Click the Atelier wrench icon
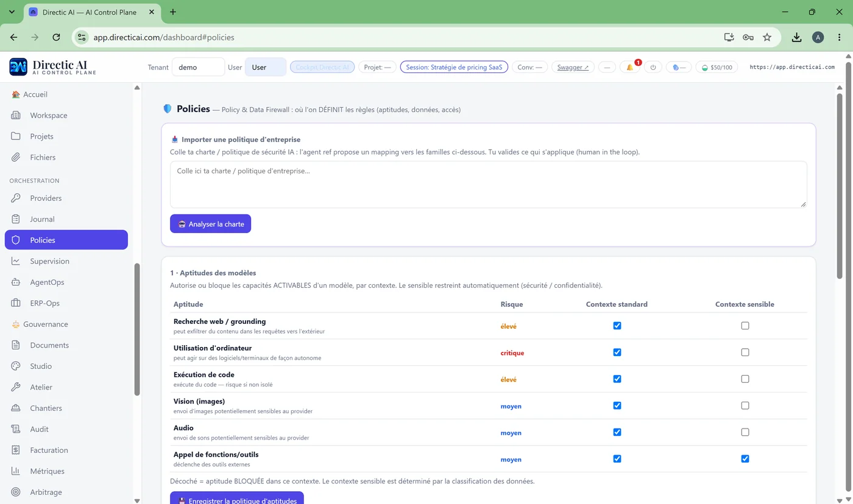The height and width of the screenshot is (504, 853). pyautogui.click(x=16, y=387)
